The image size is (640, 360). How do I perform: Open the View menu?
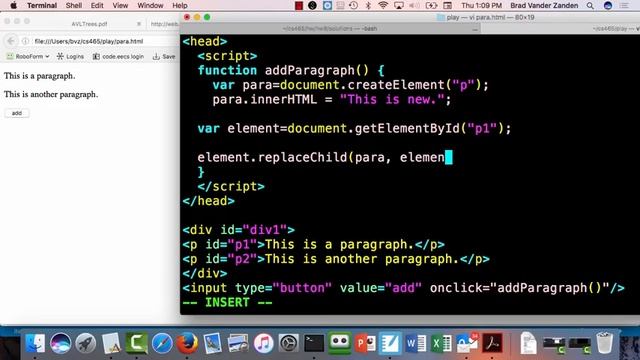pos(120,5)
